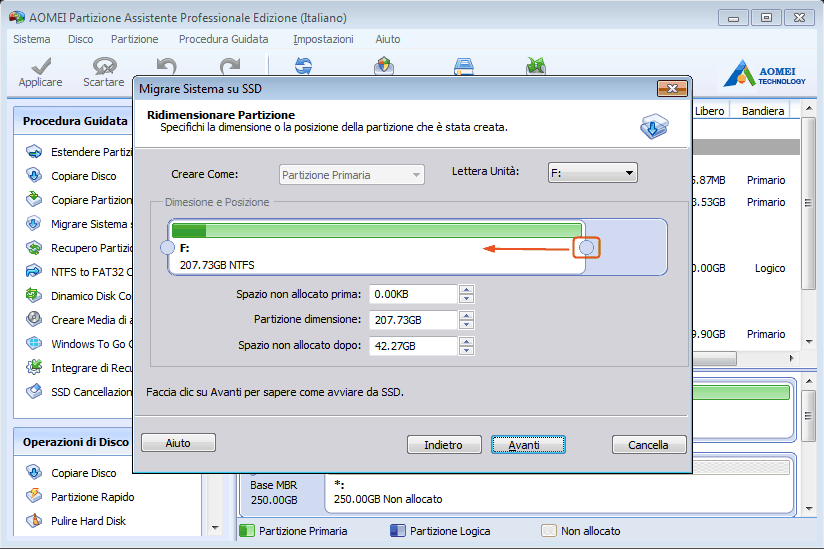Click the Indietro button
Screen dimensions: 824x549
(x=444, y=444)
